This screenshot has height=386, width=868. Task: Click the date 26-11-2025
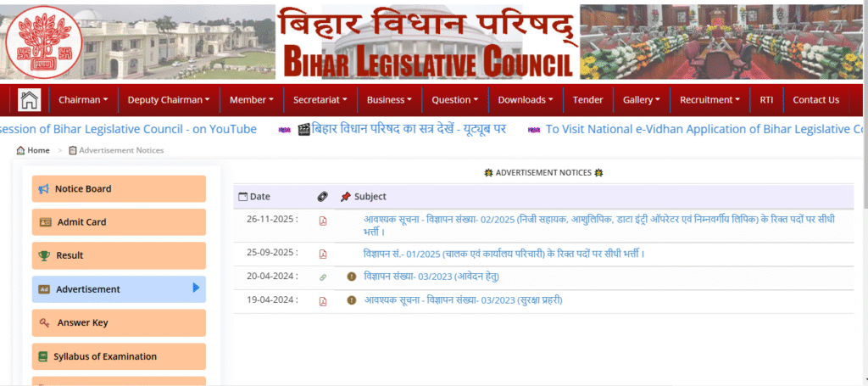pyautogui.click(x=272, y=219)
